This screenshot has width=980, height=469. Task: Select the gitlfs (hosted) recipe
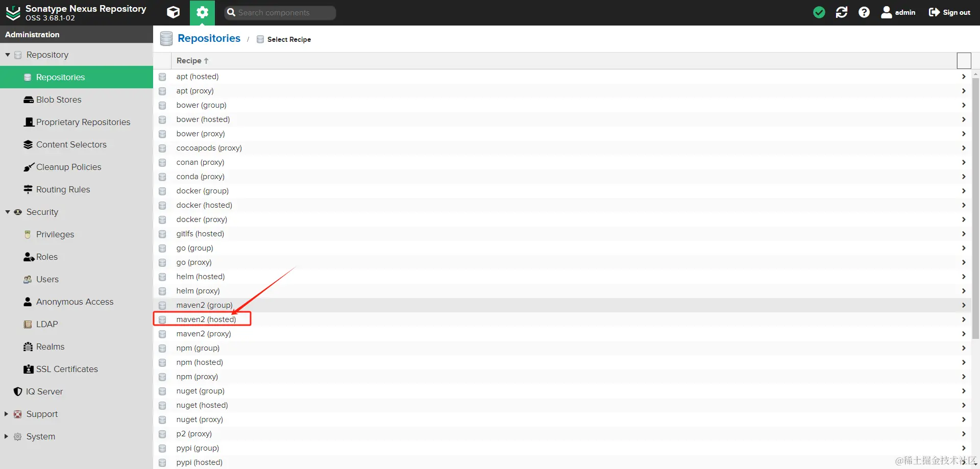(x=561, y=234)
